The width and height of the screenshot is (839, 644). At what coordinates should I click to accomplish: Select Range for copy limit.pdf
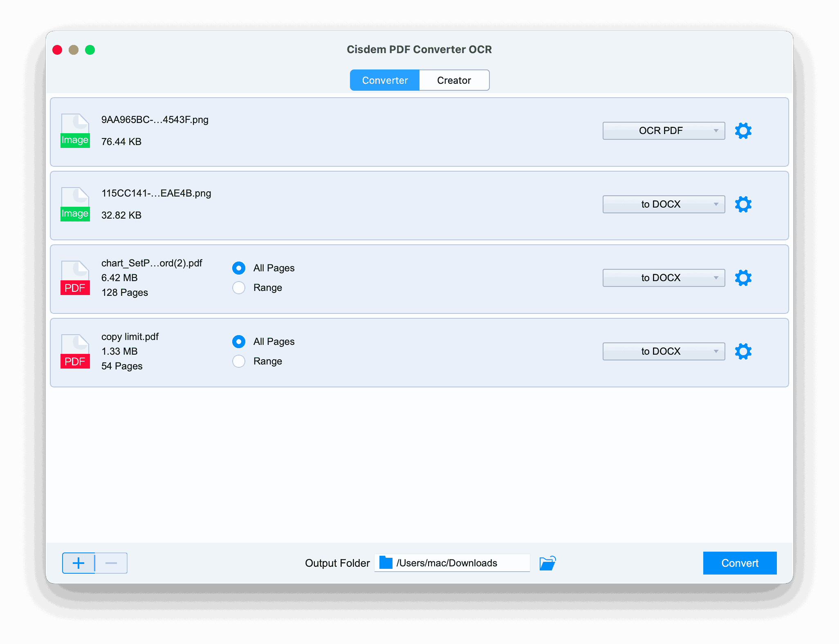pyautogui.click(x=239, y=361)
